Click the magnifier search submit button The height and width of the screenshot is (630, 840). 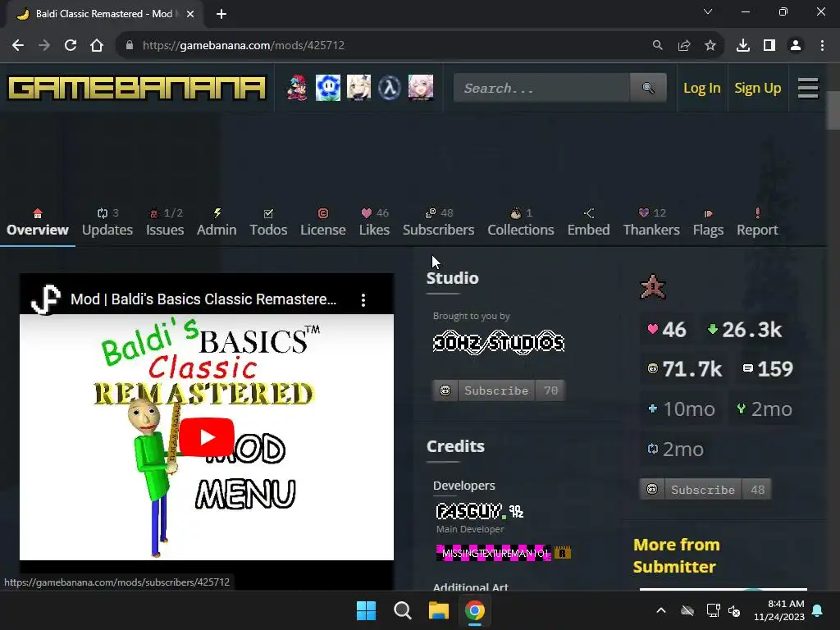[x=648, y=88]
